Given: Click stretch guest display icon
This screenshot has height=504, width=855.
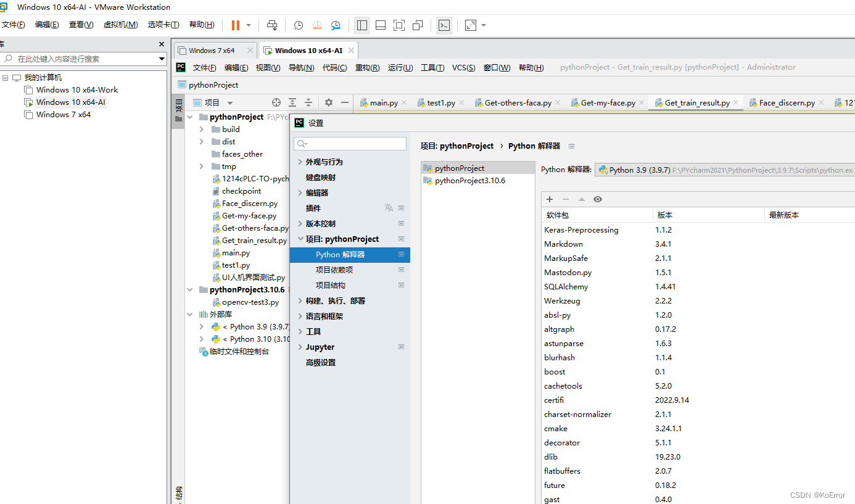Looking at the screenshot, I should click(x=471, y=25).
